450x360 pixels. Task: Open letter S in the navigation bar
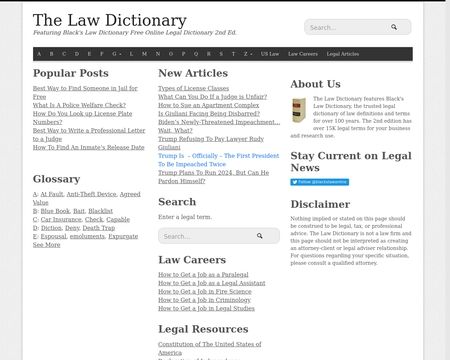coord(221,54)
